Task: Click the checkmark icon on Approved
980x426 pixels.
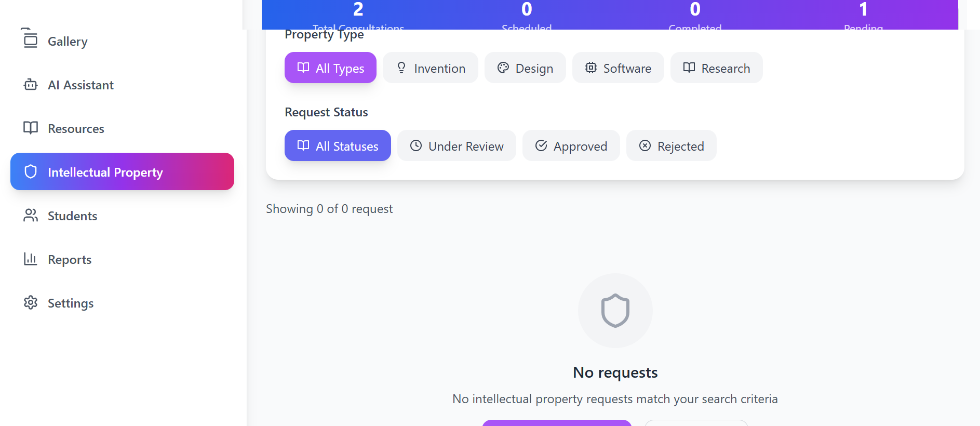Action: pyautogui.click(x=541, y=145)
